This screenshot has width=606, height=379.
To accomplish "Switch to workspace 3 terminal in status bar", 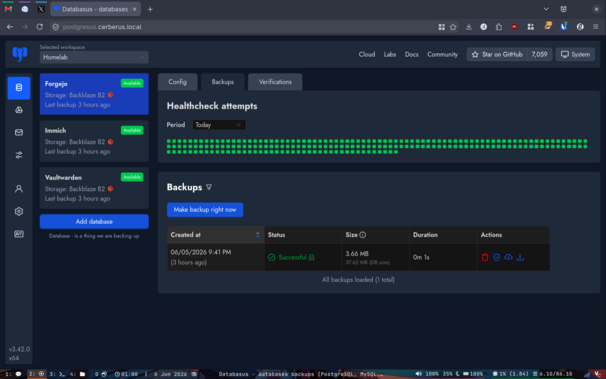I will point(57,374).
